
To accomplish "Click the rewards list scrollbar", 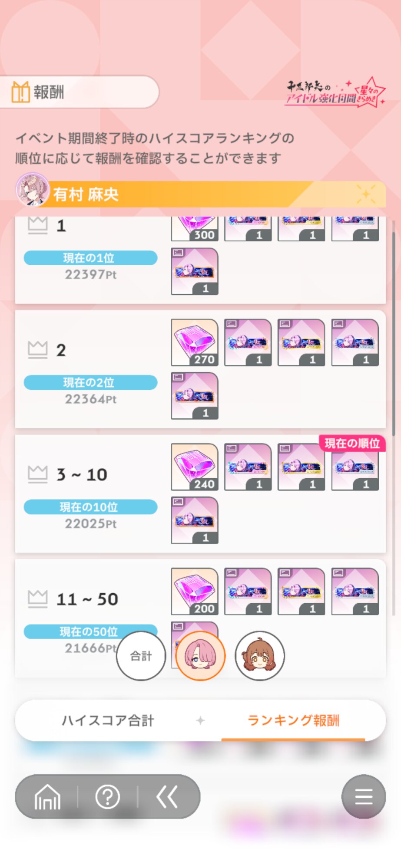I will tap(394, 334).
